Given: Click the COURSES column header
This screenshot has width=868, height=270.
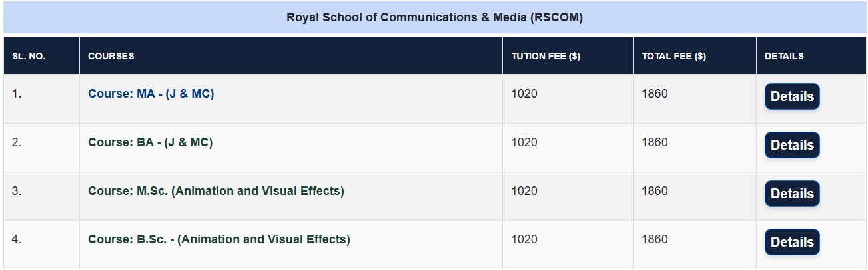Looking at the screenshot, I should (x=111, y=57).
